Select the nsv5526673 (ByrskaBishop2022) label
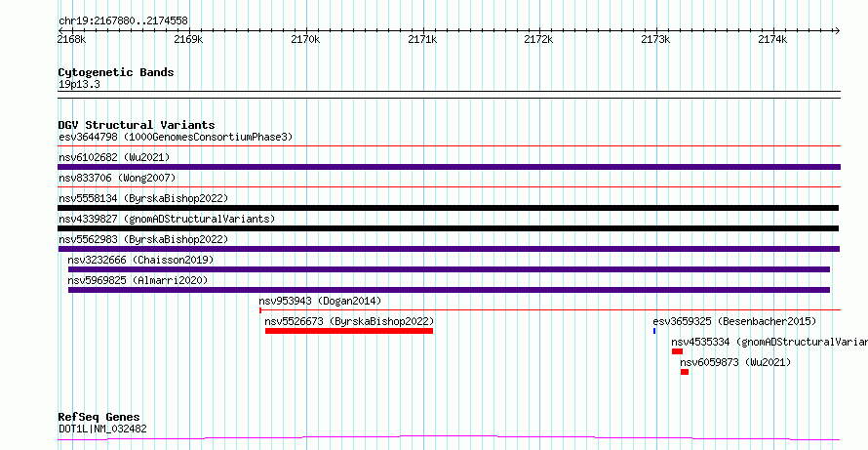Viewport: 868px width, 450px height. [349, 321]
